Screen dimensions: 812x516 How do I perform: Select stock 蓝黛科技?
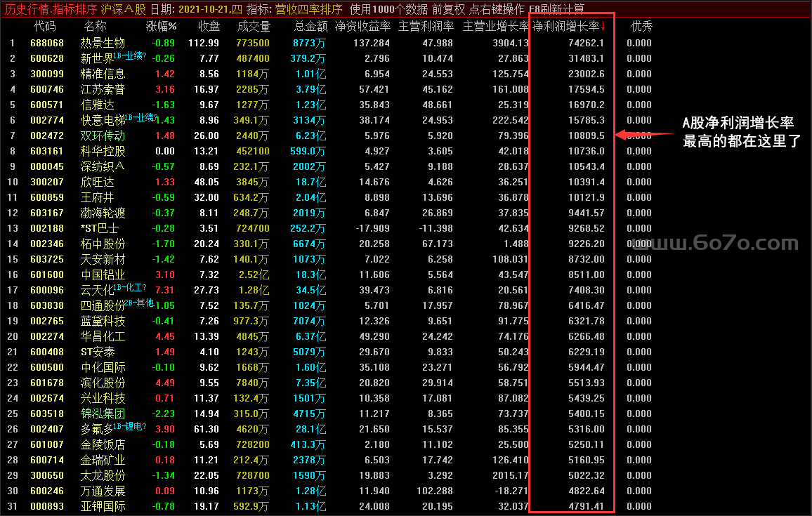(x=103, y=322)
